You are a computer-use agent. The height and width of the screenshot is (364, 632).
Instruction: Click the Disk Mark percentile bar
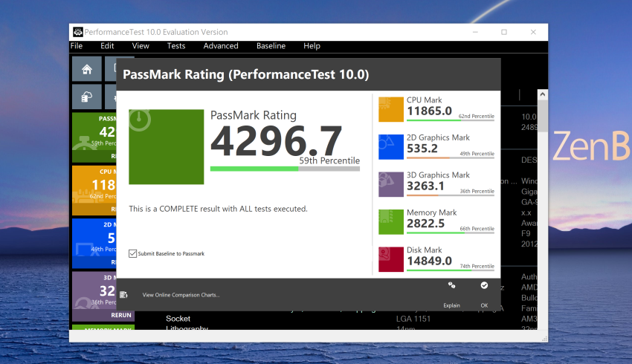(451, 270)
